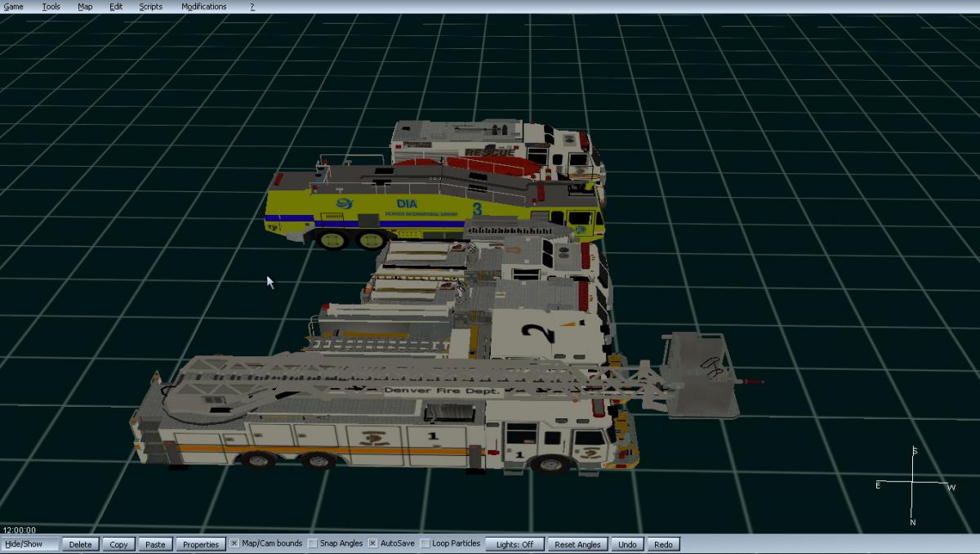
Task: Open the Edit menu
Action: 116,7
